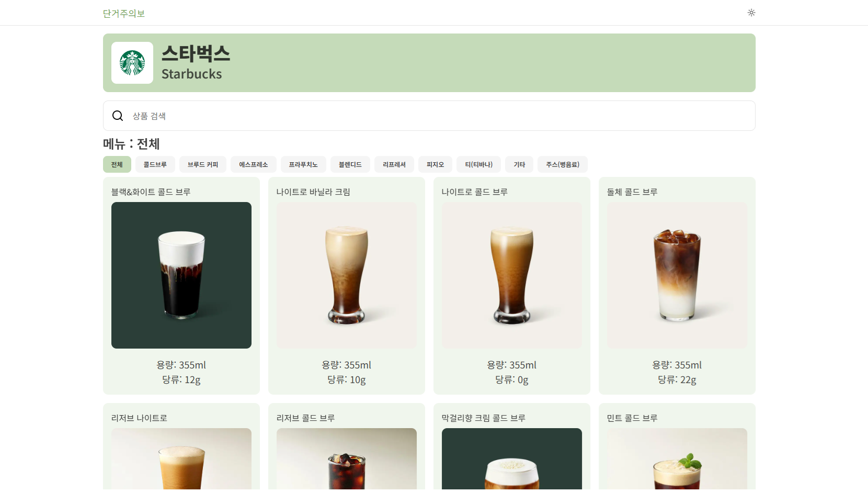Filter by 프라푸치노 category
Viewport: 868px width, 492px height.
click(303, 164)
